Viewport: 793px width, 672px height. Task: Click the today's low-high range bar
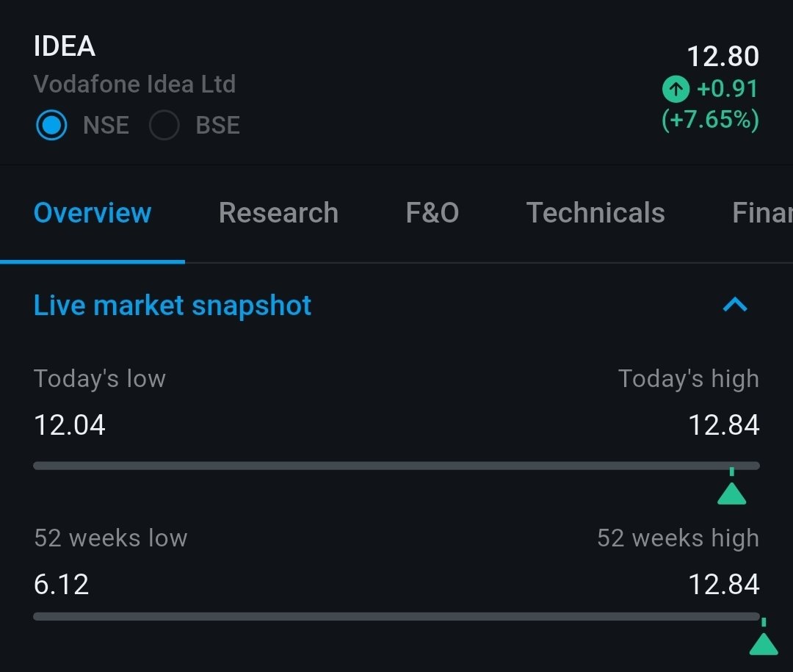(396, 466)
